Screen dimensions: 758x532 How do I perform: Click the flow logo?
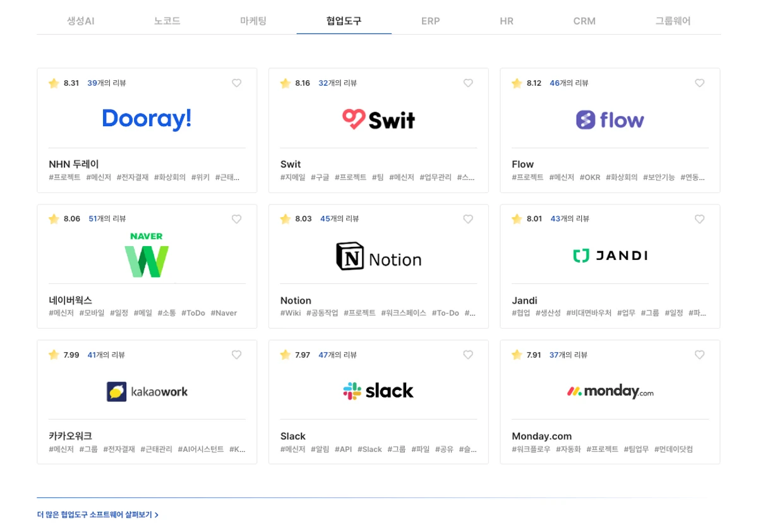click(610, 120)
